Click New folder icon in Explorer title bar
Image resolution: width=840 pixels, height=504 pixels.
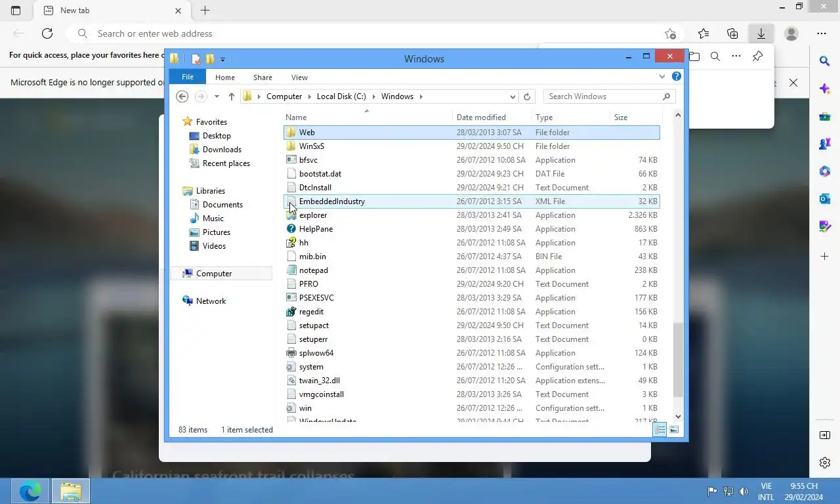[x=210, y=59]
